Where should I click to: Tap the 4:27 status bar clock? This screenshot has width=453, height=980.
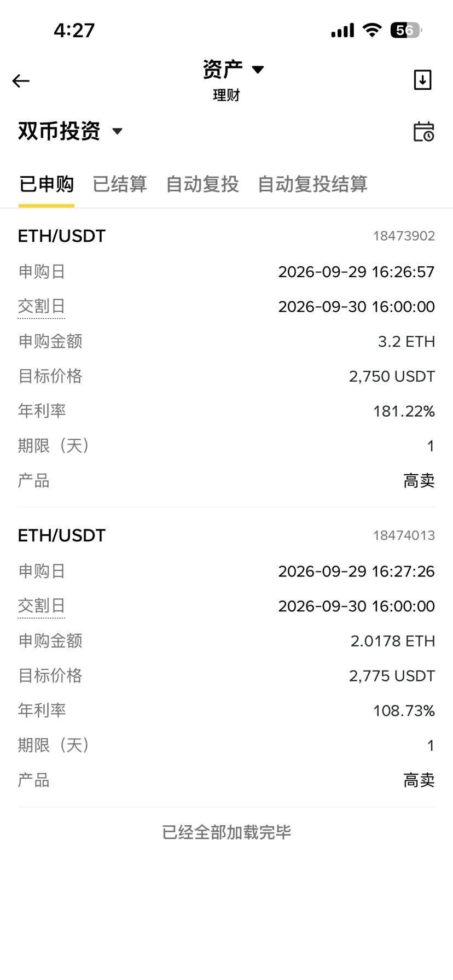coord(74,30)
